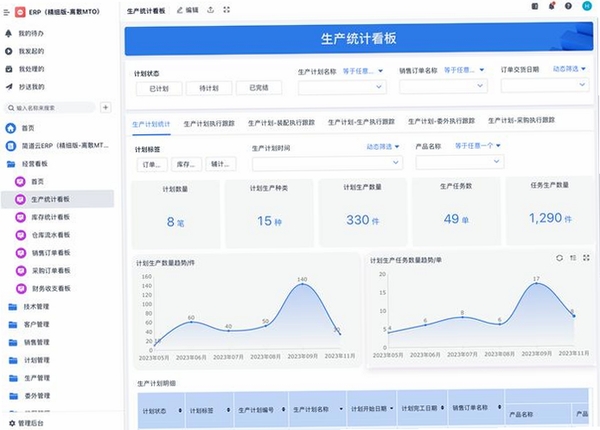The image size is (600, 430).
Task: Click the 编辑 edit button
Action: coord(188,10)
